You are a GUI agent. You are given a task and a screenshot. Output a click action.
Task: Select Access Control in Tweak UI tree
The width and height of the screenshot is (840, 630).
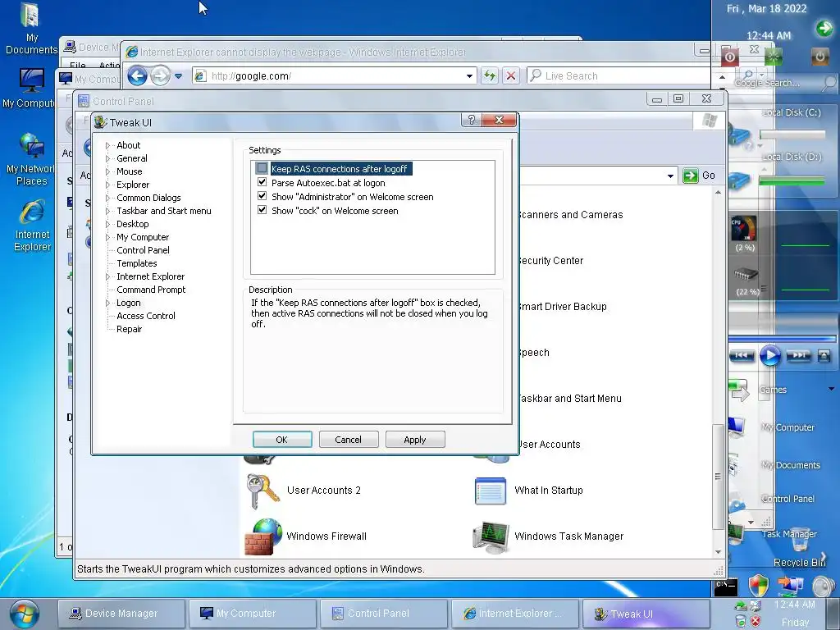[x=146, y=316]
